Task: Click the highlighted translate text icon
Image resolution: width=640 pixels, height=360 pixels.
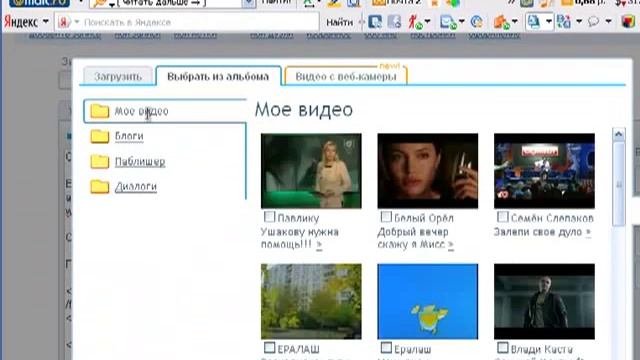Action: (x=534, y=21)
